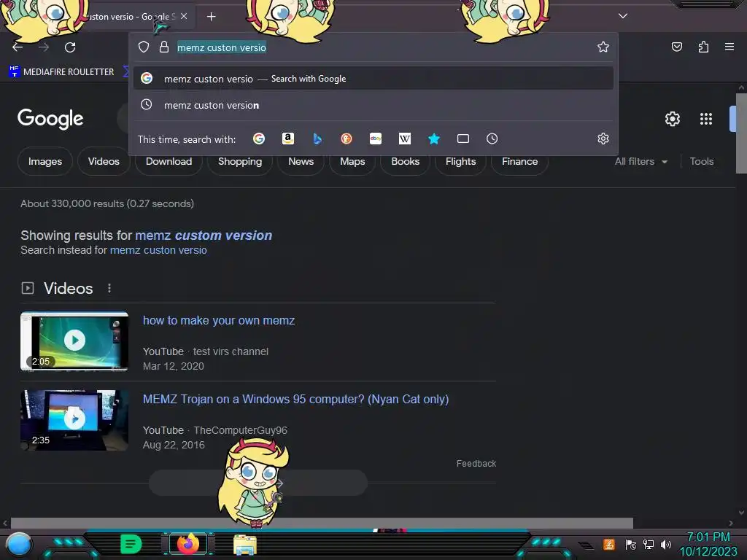
Task: Open a new tab with plus button
Action: click(x=211, y=17)
